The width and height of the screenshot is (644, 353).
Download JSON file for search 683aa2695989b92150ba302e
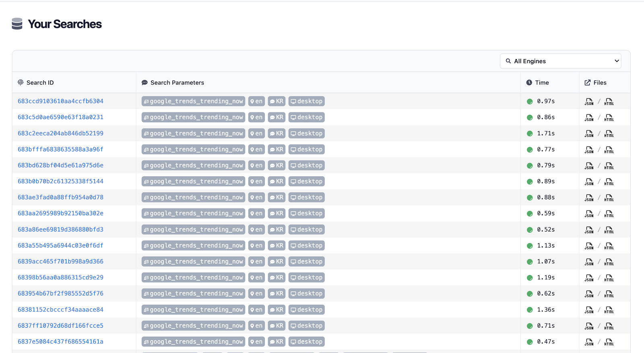point(589,214)
